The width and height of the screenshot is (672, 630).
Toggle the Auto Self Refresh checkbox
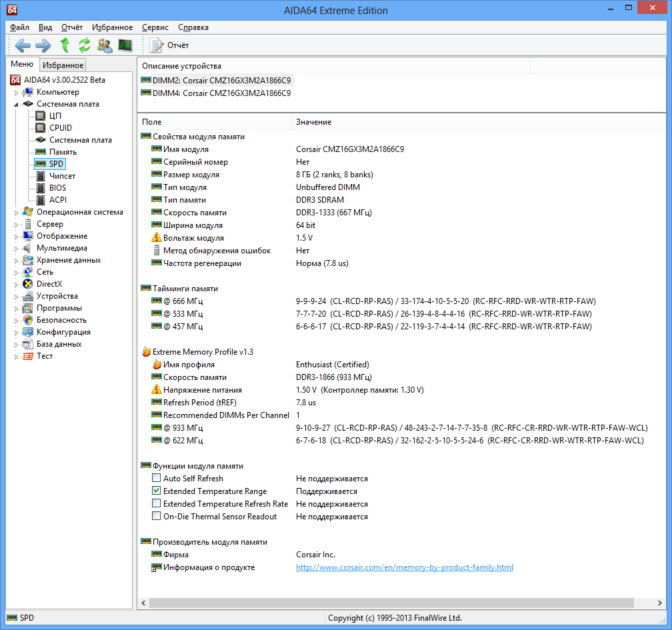click(157, 478)
